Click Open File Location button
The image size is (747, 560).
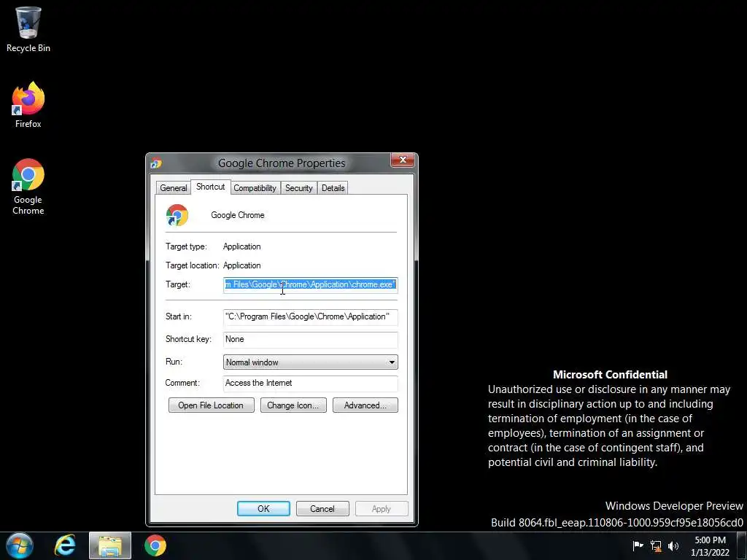[211, 405]
